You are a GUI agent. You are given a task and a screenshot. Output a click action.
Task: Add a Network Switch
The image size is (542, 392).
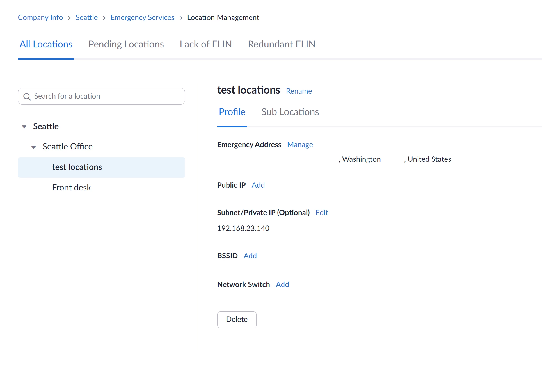(282, 285)
